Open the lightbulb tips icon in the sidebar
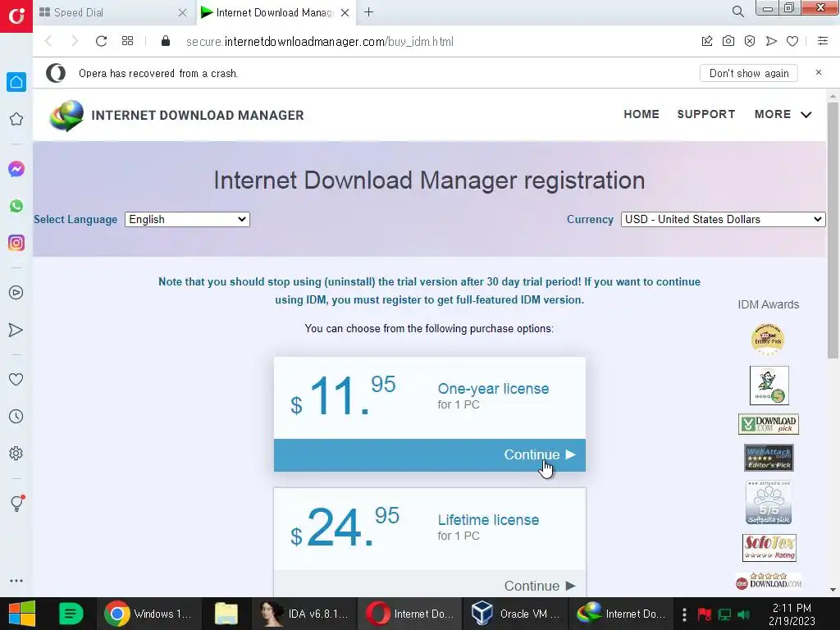The width and height of the screenshot is (840, 630). point(16,503)
